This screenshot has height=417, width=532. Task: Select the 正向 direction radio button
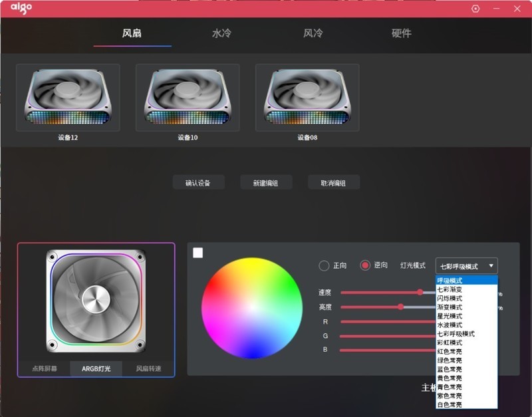(x=324, y=265)
